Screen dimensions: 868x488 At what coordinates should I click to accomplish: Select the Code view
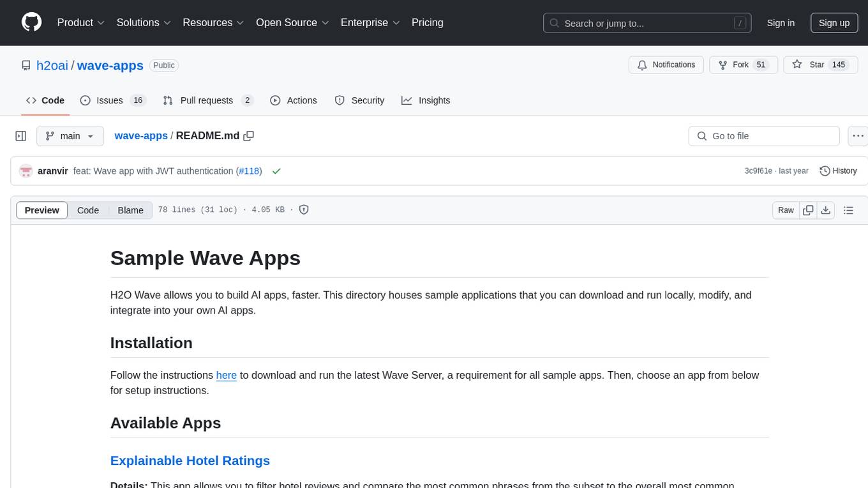[88, 210]
